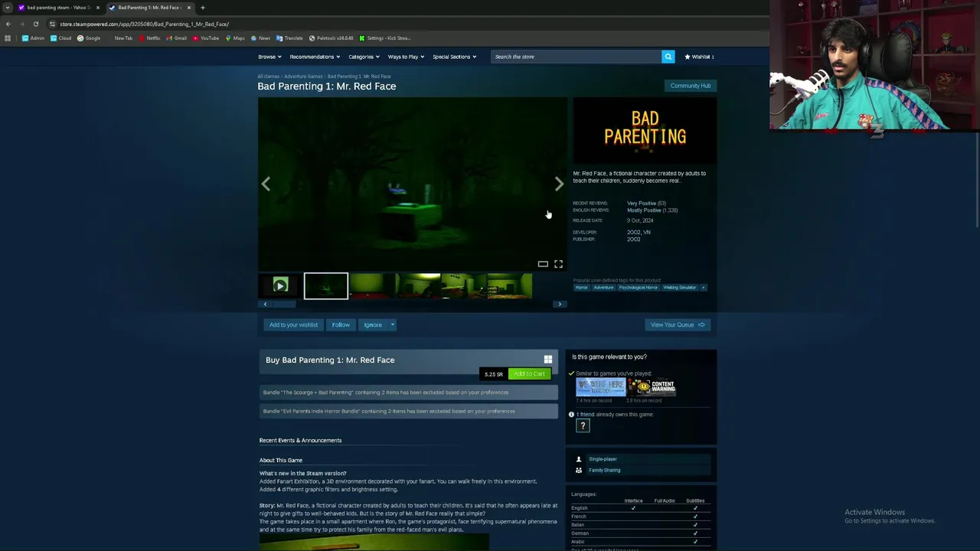
Task: Click the Very Positive recent reviews link
Action: (x=642, y=204)
